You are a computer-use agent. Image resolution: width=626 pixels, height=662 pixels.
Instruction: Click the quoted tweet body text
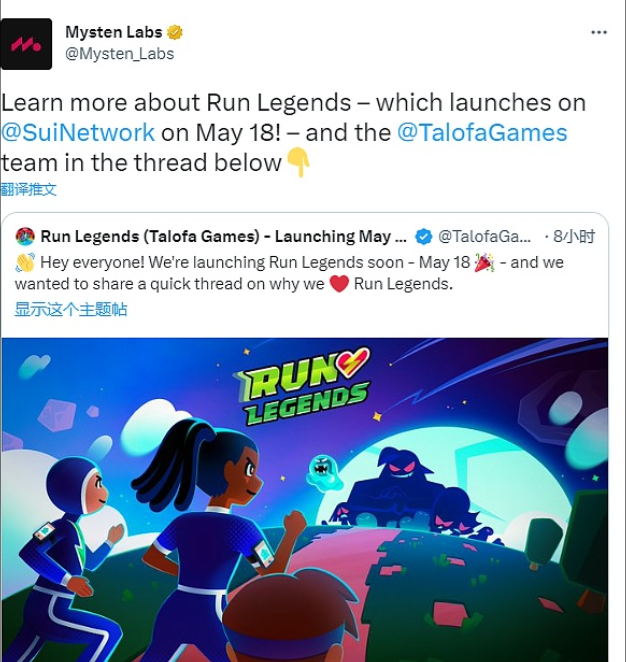pos(289,273)
